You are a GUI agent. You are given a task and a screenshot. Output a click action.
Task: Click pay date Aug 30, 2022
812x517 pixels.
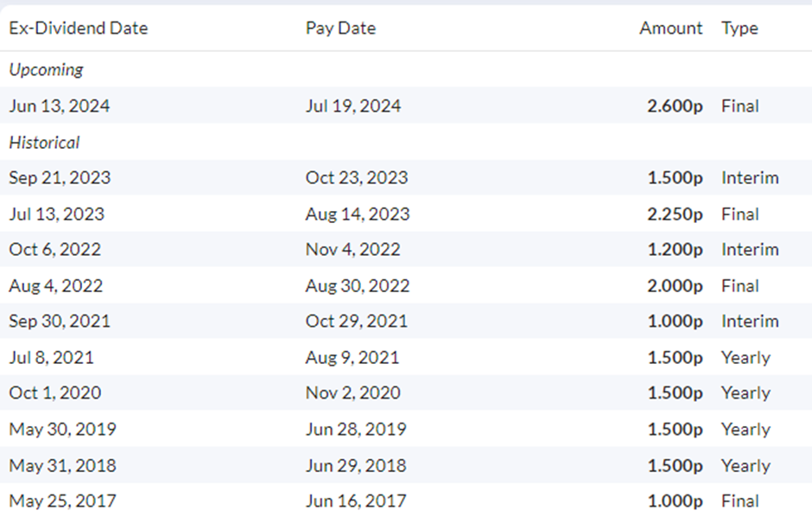[x=358, y=285]
